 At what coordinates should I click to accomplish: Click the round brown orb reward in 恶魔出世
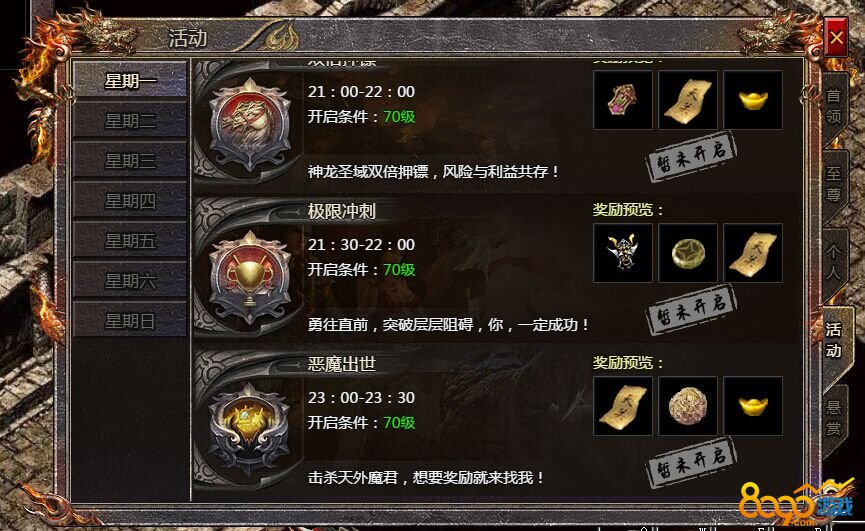pos(688,406)
